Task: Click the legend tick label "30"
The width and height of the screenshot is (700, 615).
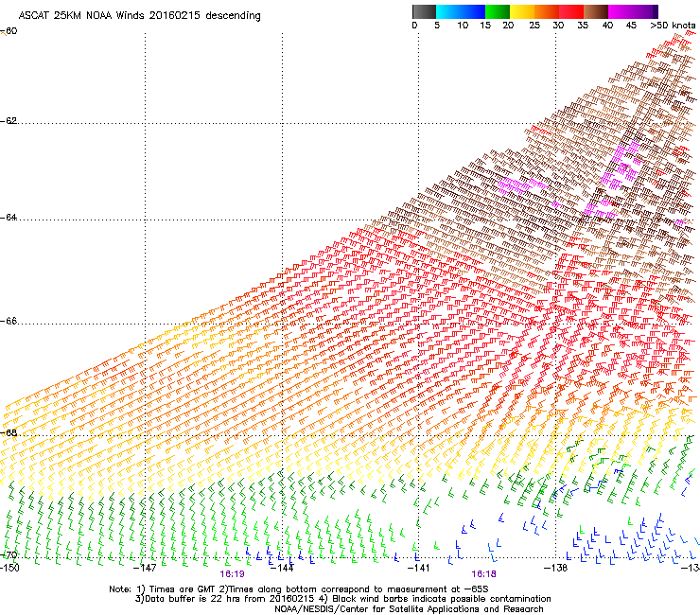Action: pos(558,26)
